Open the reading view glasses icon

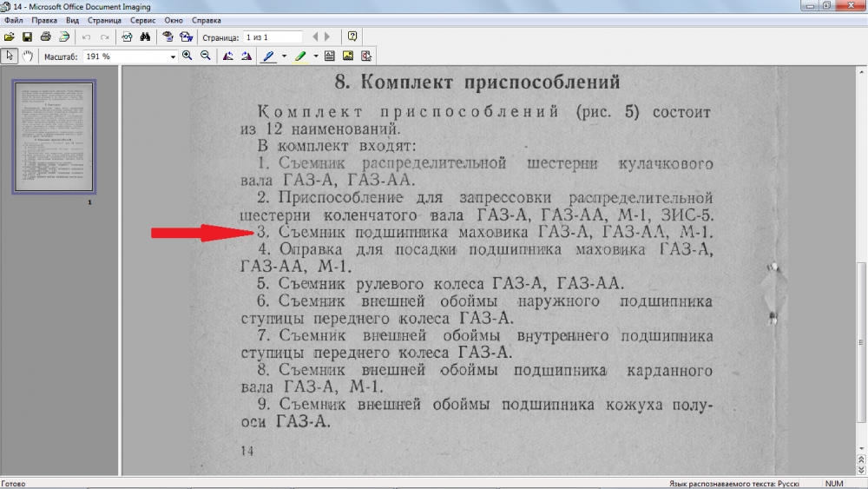point(127,37)
